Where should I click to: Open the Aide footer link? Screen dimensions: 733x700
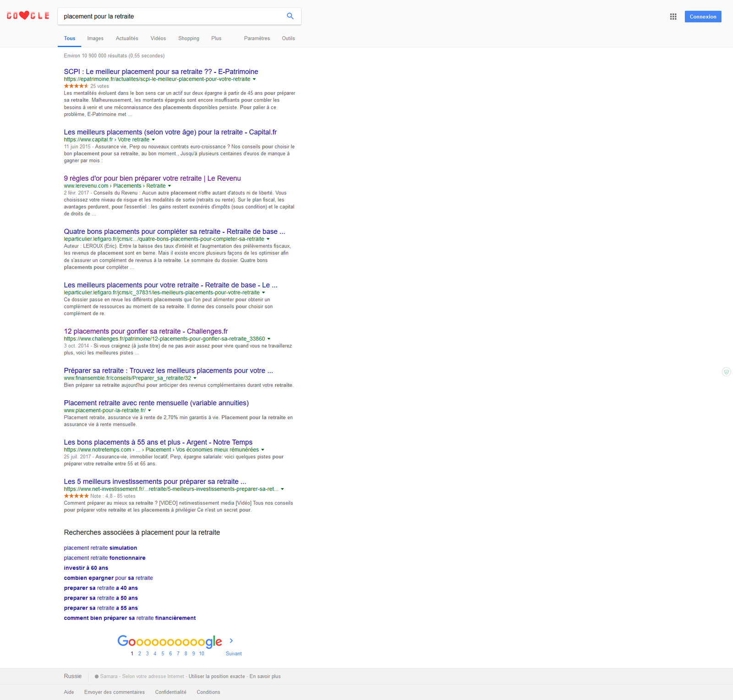[69, 692]
